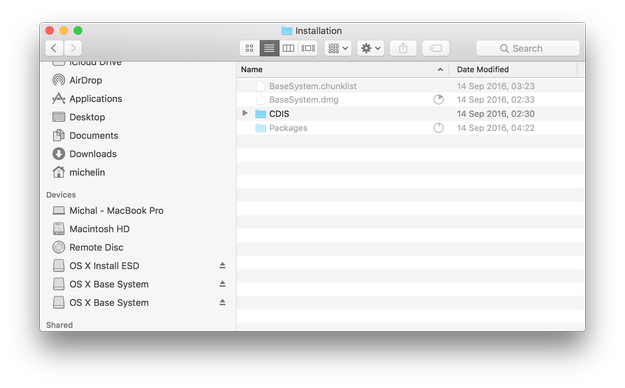
Task: Go back with the left chevron button
Action: tap(54, 48)
